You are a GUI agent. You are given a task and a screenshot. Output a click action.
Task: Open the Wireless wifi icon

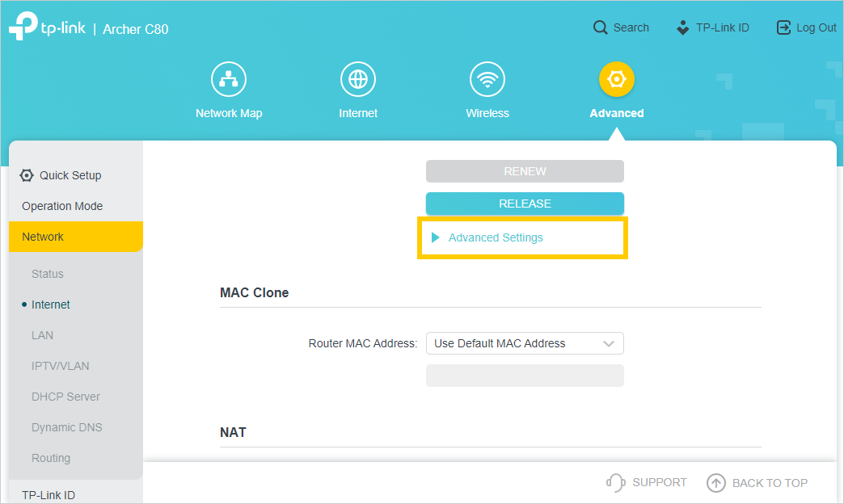pos(487,79)
